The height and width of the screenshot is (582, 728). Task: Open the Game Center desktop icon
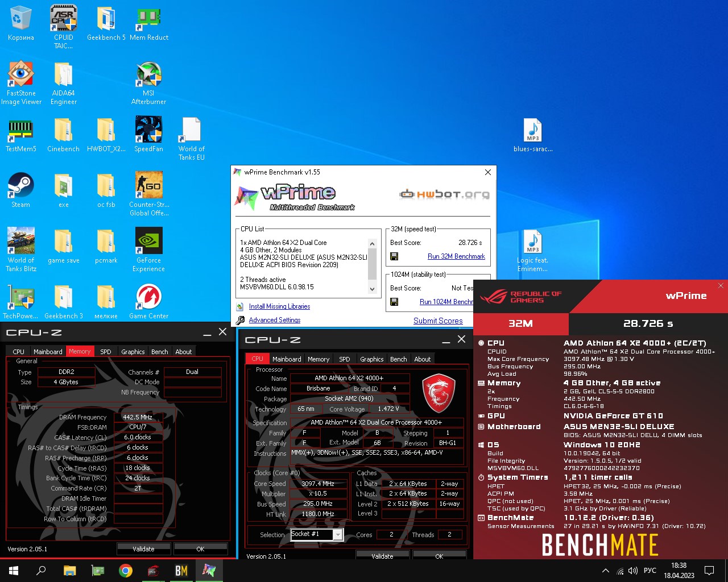(149, 302)
